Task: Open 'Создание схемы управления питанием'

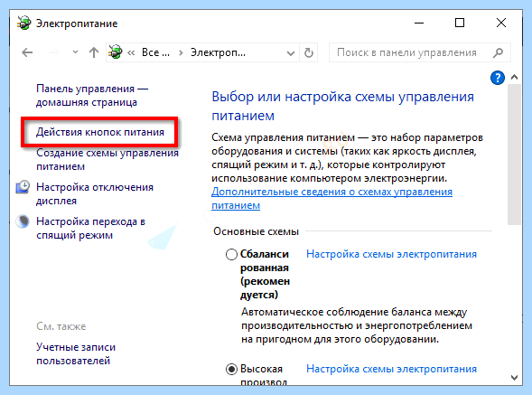Action: pyautogui.click(x=107, y=160)
